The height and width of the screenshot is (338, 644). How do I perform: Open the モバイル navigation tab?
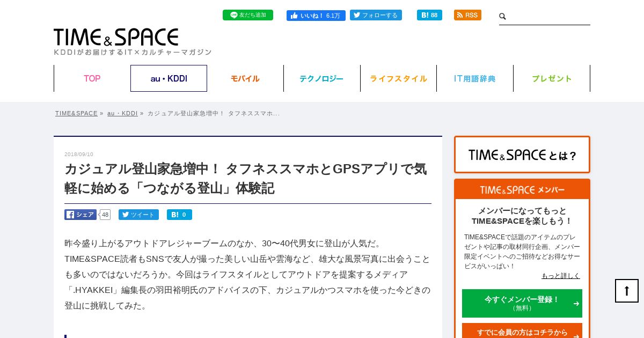245,78
